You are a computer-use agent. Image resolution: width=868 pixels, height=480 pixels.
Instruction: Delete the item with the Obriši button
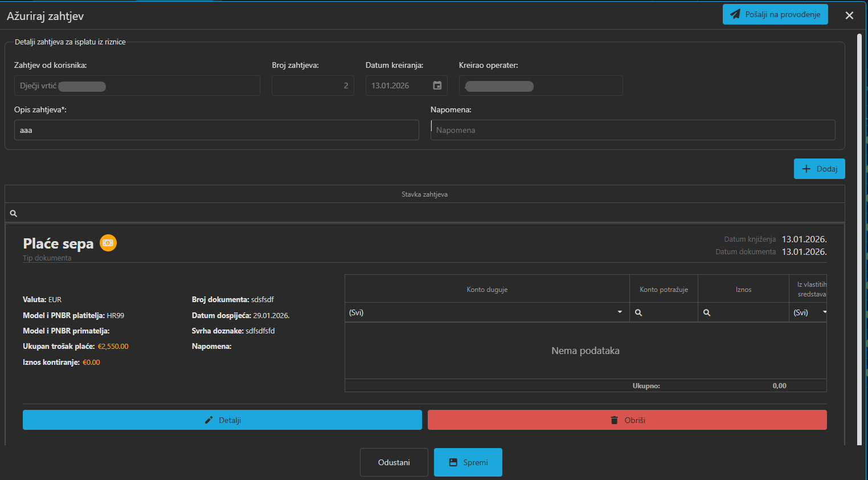627,420
